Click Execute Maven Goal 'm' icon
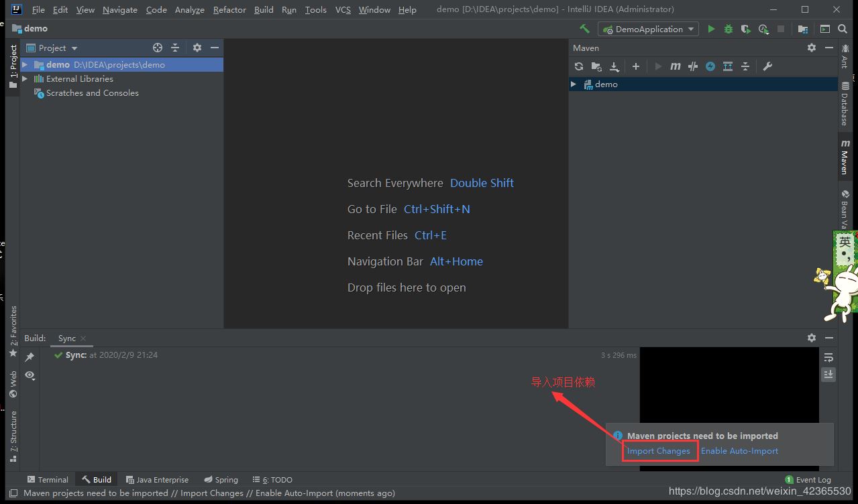This screenshot has height=504, width=858. coord(676,66)
